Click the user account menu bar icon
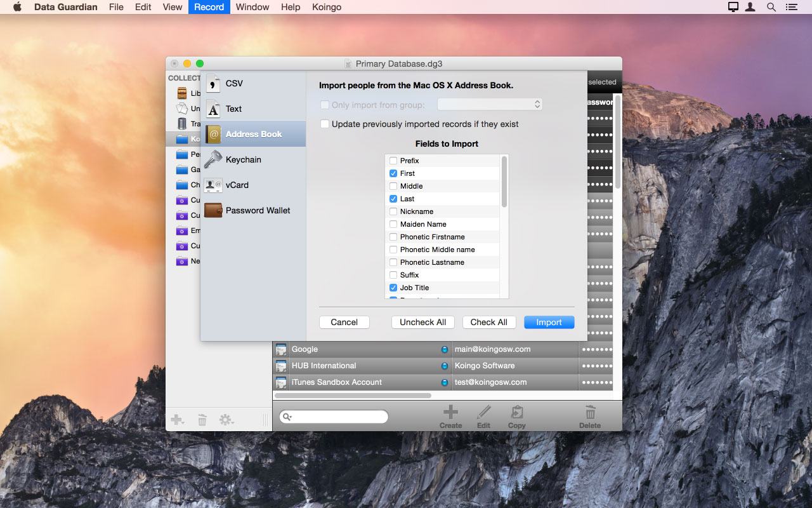812x508 pixels. pyautogui.click(x=750, y=7)
